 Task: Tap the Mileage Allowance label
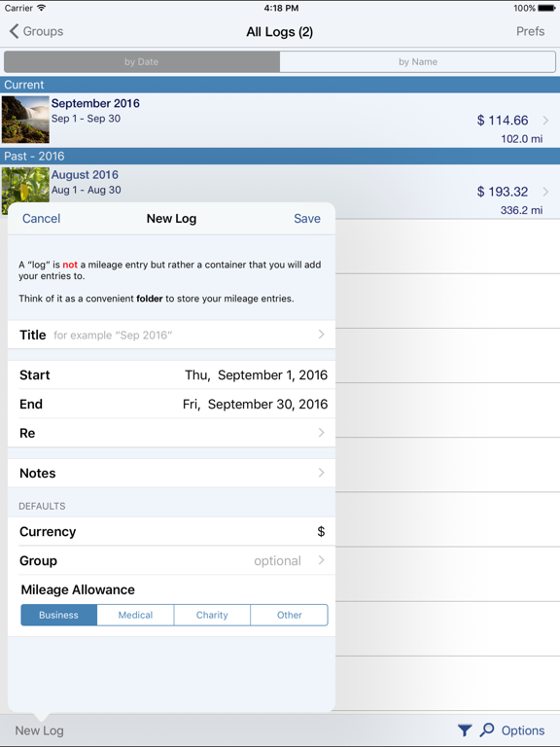pyautogui.click(x=78, y=589)
